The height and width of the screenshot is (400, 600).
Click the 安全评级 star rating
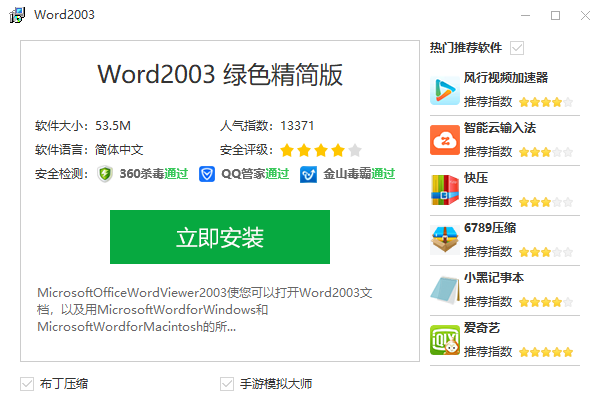[x=321, y=150]
